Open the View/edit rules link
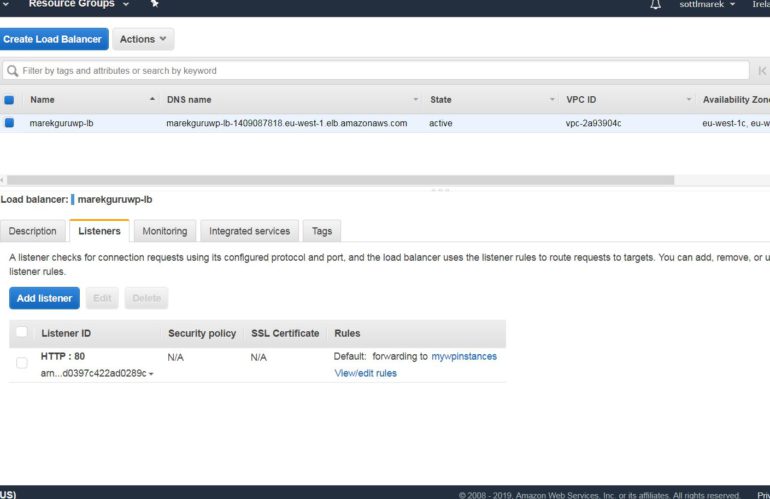This screenshot has width=770, height=499. click(365, 373)
